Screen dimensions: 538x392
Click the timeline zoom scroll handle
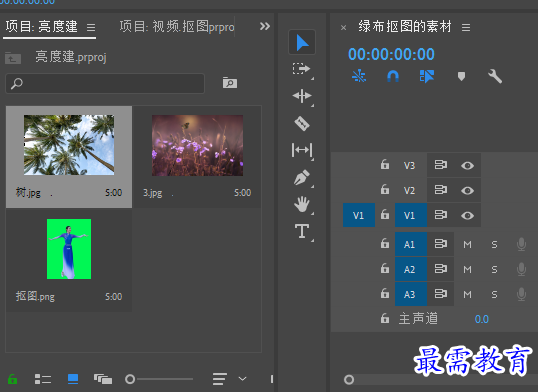tap(349, 380)
